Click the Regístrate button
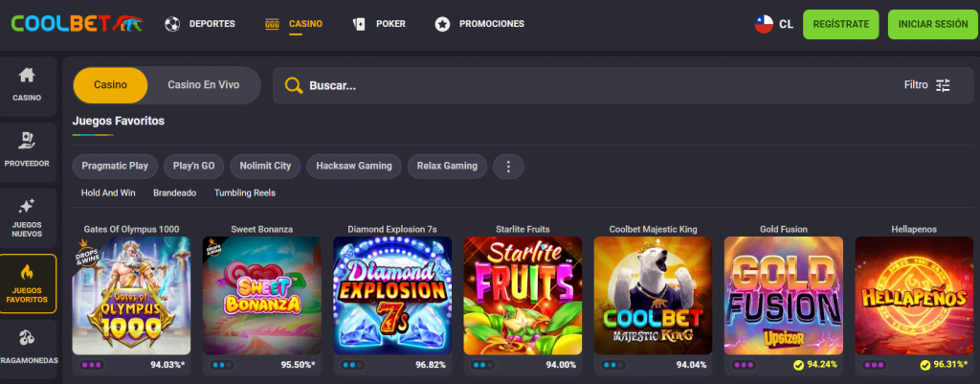Screen dimensions: 980x384 [x=840, y=24]
